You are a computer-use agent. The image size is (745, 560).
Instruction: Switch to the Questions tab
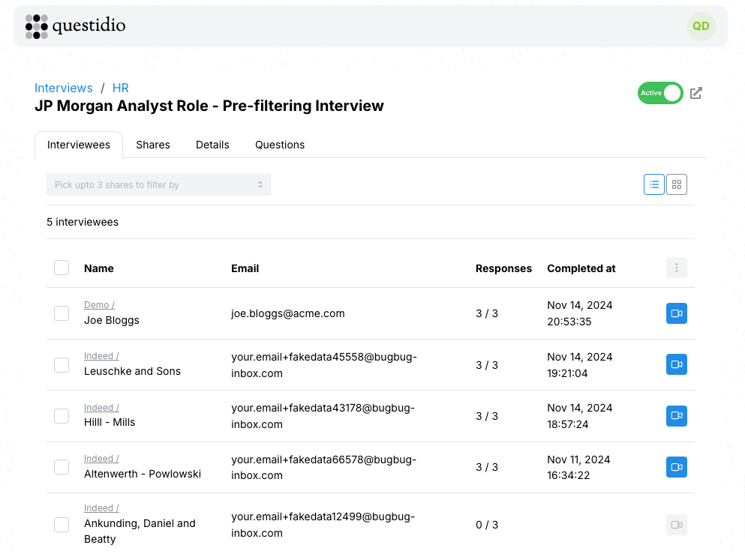pyautogui.click(x=280, y=145)
